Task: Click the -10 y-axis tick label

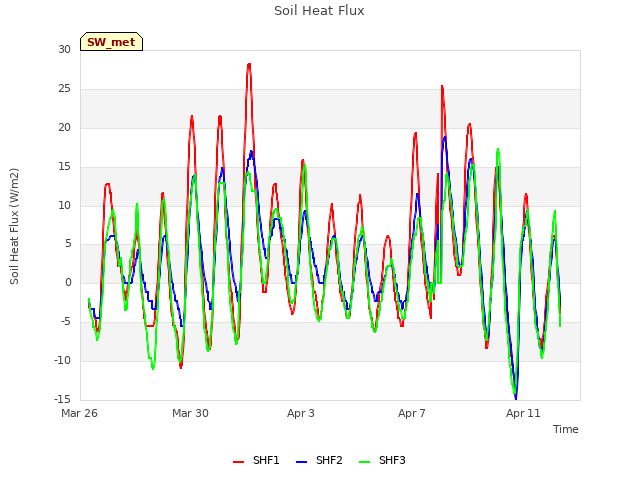Action: pos(63,360)
